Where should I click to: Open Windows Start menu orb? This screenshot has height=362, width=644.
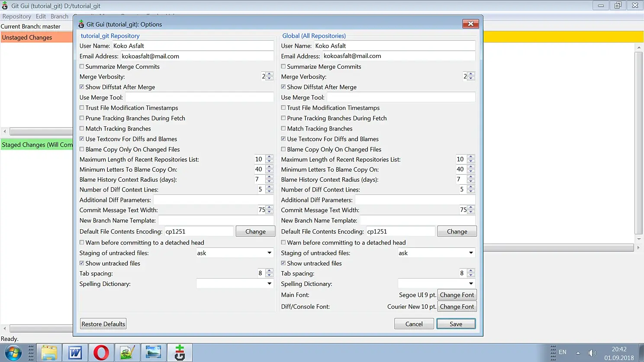tap(13, 352)
